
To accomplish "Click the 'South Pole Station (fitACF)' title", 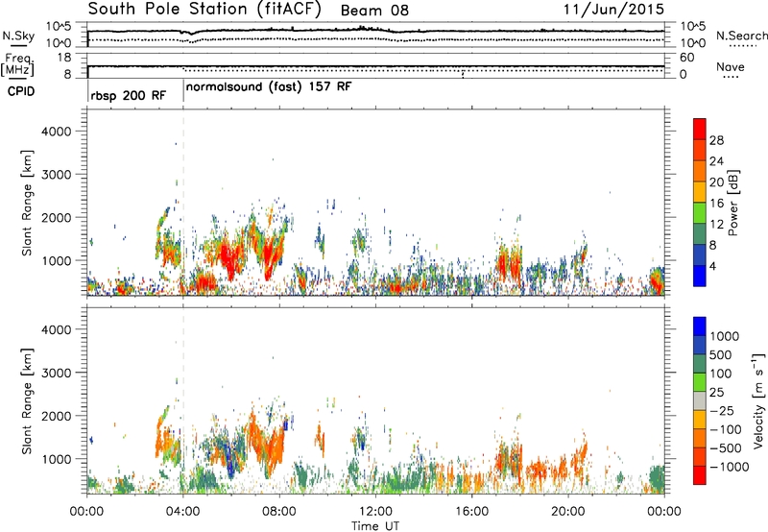I will (x=204, y=10).
